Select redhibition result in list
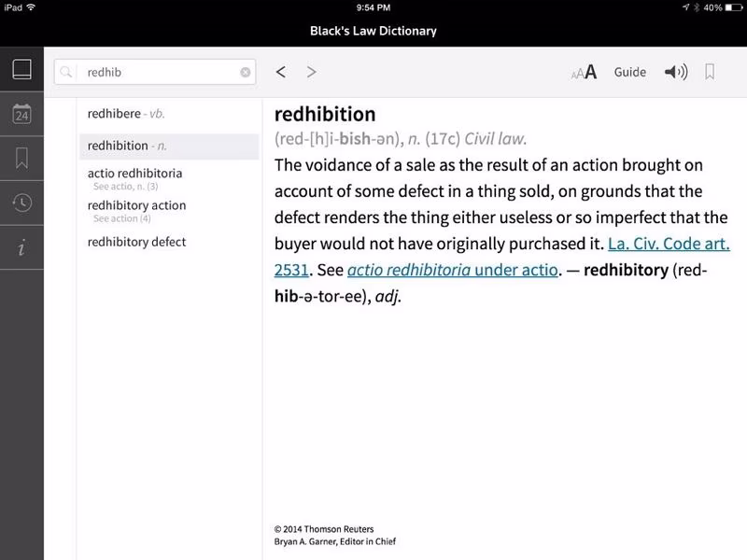This screenshot has height=560, width=747. pyautogui.click(x=169, y=147)
